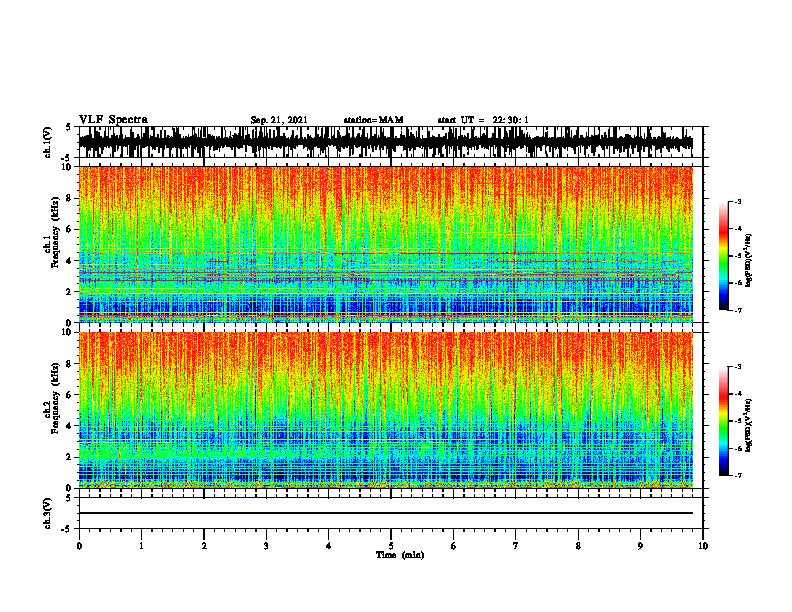The width and height of the screenshot is (792, 612).
Task: Click the "start UT = 22:30: 1" text
Action: (x=483, y=120)
